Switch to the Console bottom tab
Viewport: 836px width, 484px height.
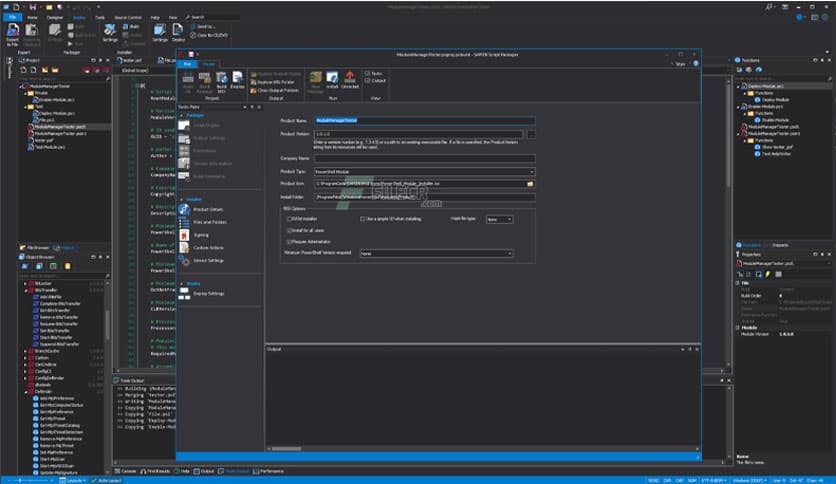[x=126, y=471]
